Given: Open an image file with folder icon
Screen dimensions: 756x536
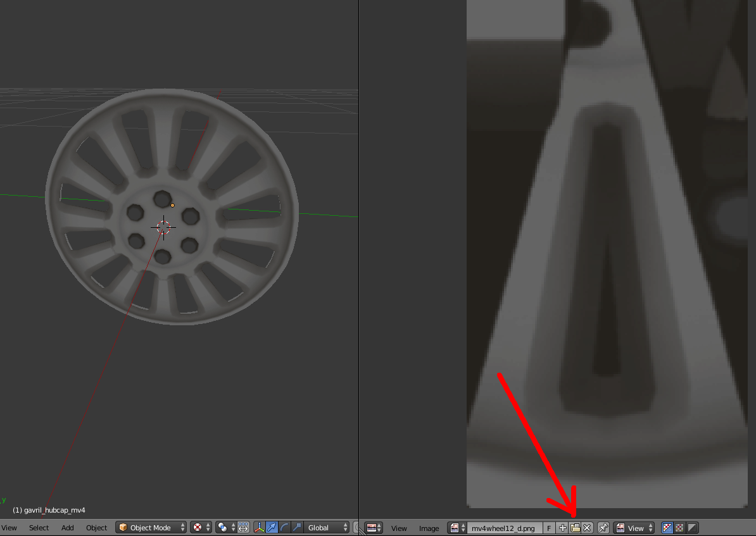Looking at the screenshot, I should tap(575, 528).
